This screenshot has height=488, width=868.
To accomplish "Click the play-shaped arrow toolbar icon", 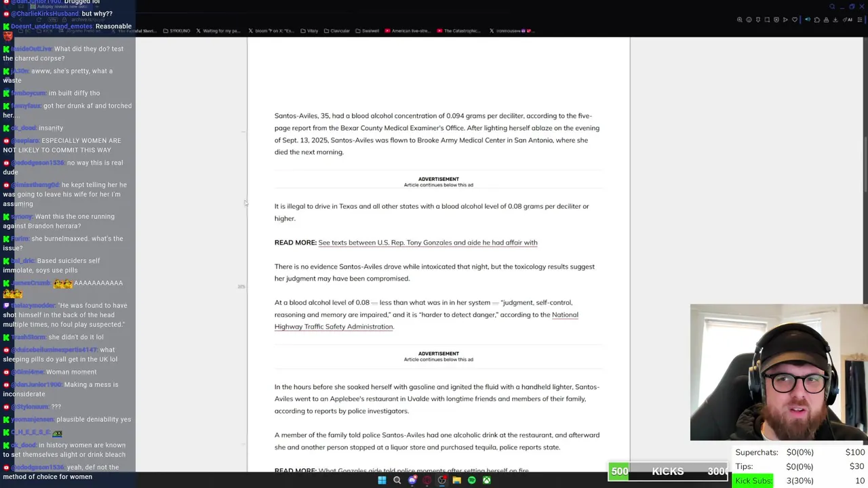I will (785, 20).
